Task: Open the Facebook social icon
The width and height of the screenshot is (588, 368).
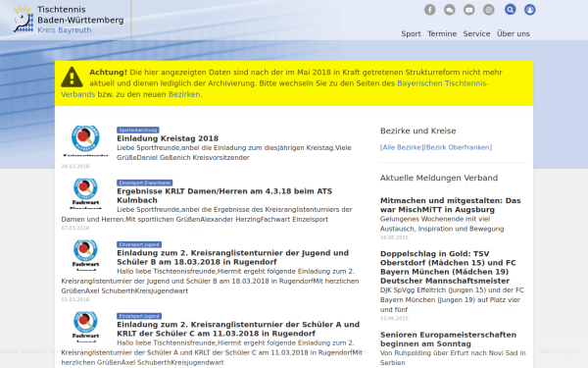Action: click(x=430, y=10)
